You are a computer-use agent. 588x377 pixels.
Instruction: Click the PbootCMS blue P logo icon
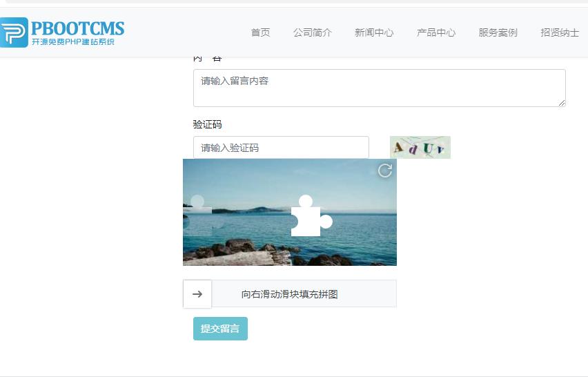[x=13, y=32]
